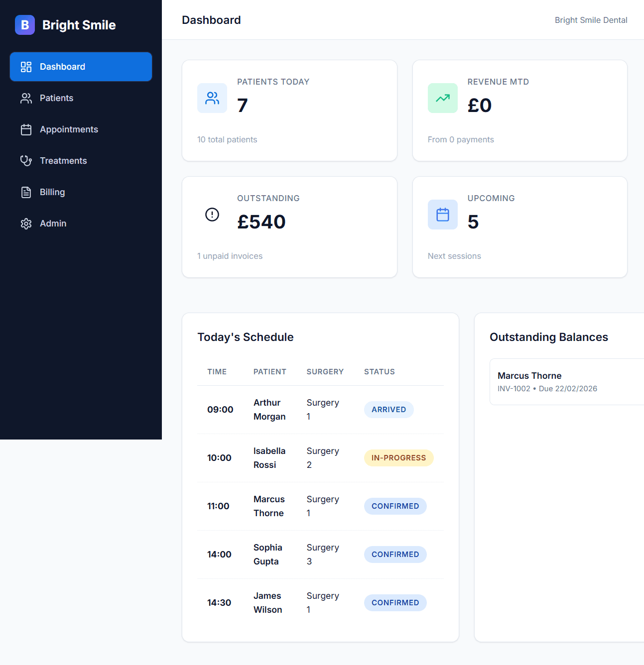Click the Treatments stethoscope icon in sidebar

(26, 161)
